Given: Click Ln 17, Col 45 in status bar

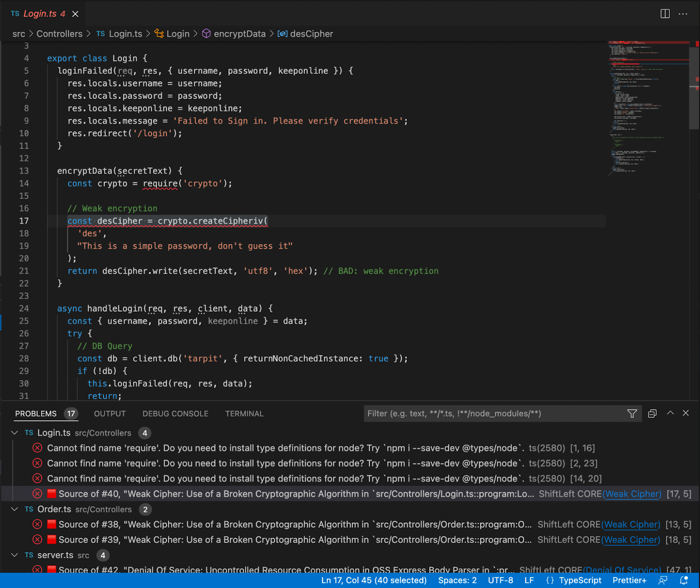Looking at the screenshot, I should click(374, 580).
